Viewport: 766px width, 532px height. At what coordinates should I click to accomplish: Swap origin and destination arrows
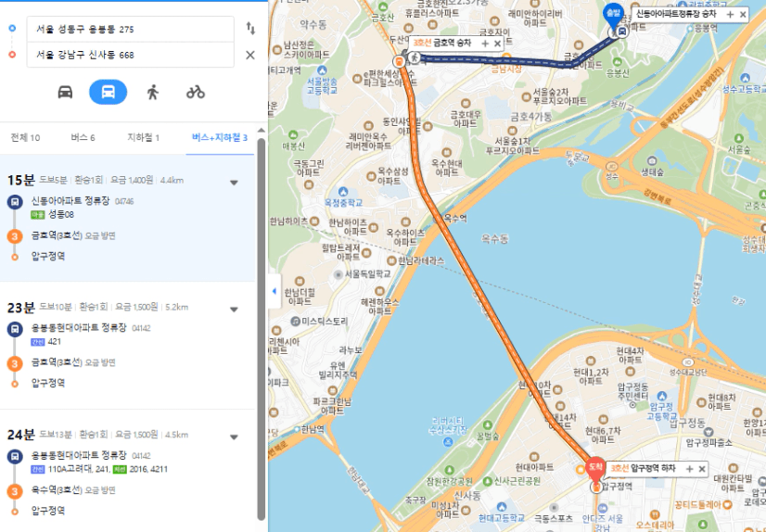point(250,29)
